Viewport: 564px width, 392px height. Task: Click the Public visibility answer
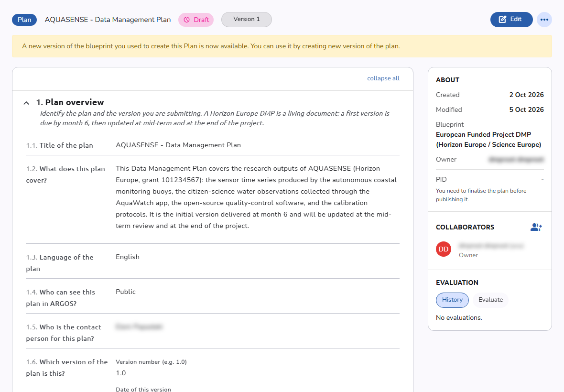tap(126, 292)
